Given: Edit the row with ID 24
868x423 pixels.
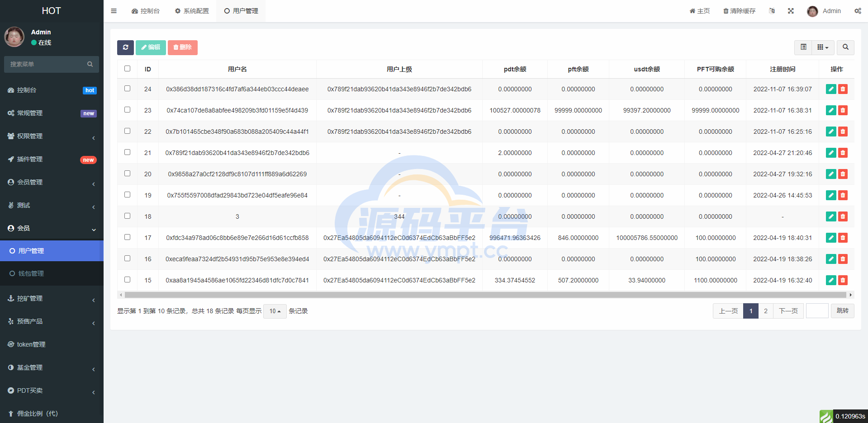Looking at the screenshot, I should pos(831,89).
